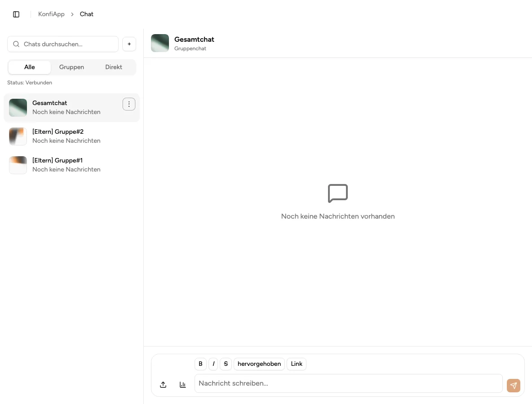This screenshot has height=404, width=532.
Task: Click the Gesamtchat title in header
Action: pyautogui.click(x=194, y=40)
